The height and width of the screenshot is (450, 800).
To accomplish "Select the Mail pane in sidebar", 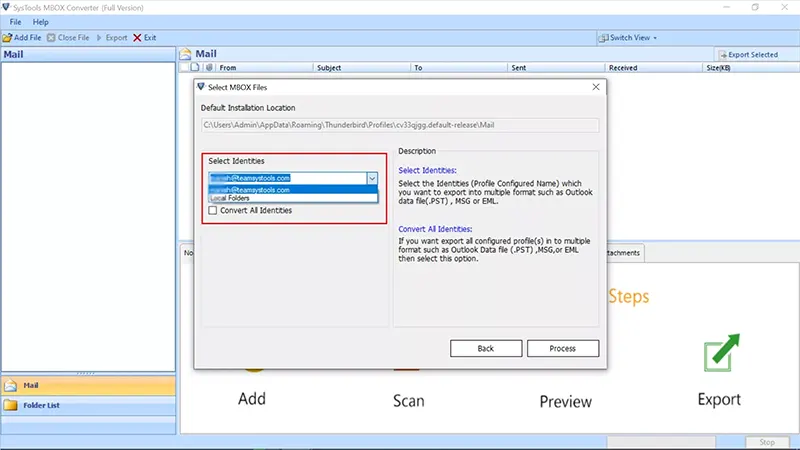I will (88, 386).
